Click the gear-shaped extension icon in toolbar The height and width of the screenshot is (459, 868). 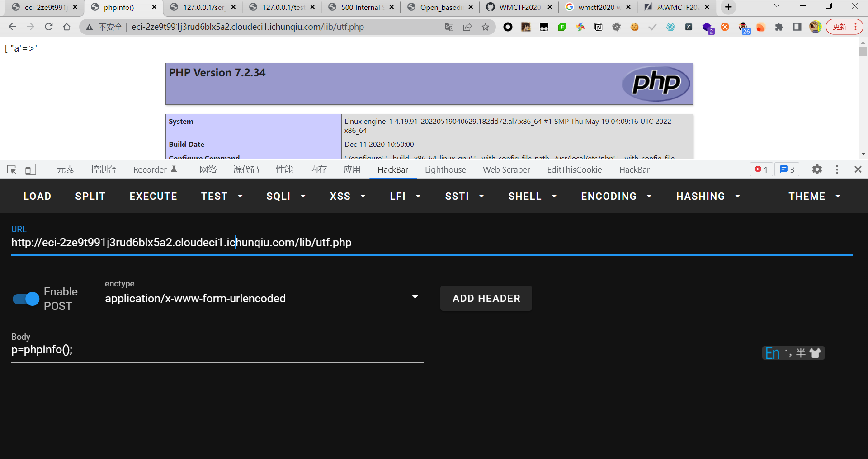coord(616,27)
